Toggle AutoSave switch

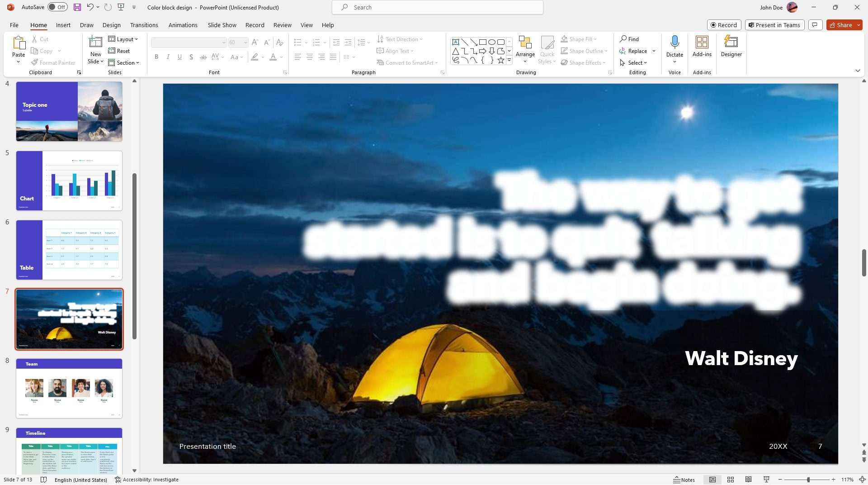[x=57, y=7]
